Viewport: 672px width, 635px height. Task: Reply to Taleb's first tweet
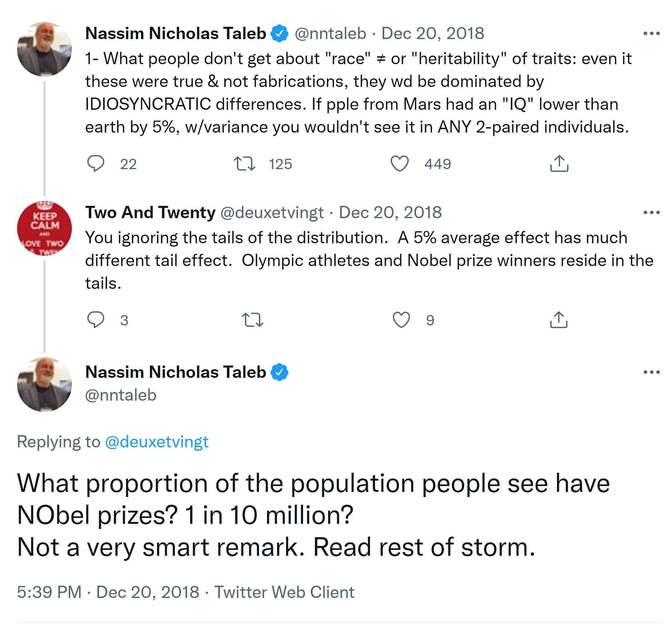pos(96,164)
